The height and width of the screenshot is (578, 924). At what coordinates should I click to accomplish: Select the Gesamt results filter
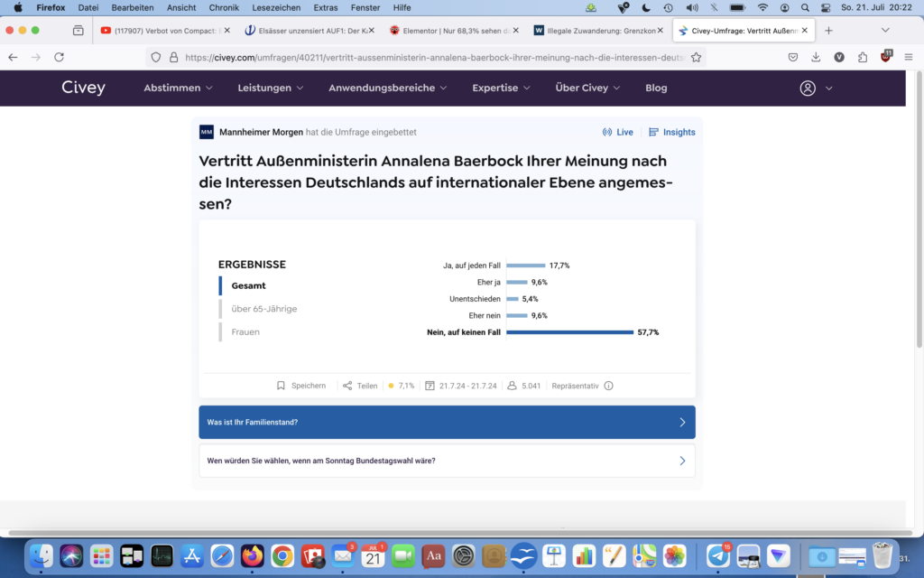248,285
